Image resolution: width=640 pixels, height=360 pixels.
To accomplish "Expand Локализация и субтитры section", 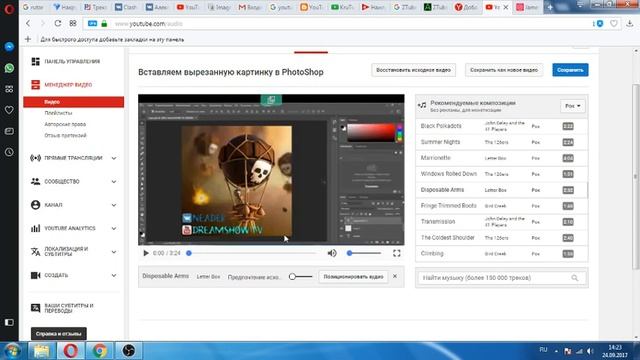I will 114,251.
